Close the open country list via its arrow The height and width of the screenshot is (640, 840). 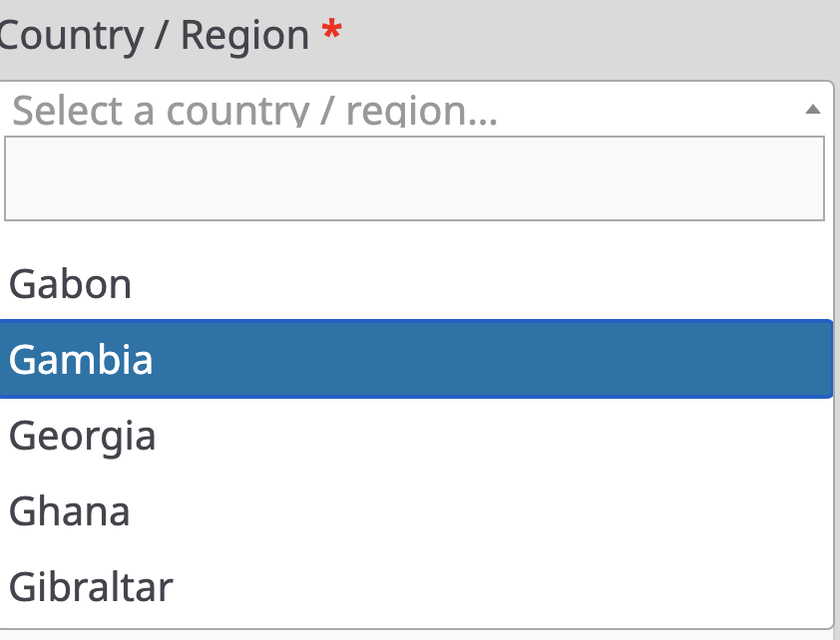coord(813,109)
